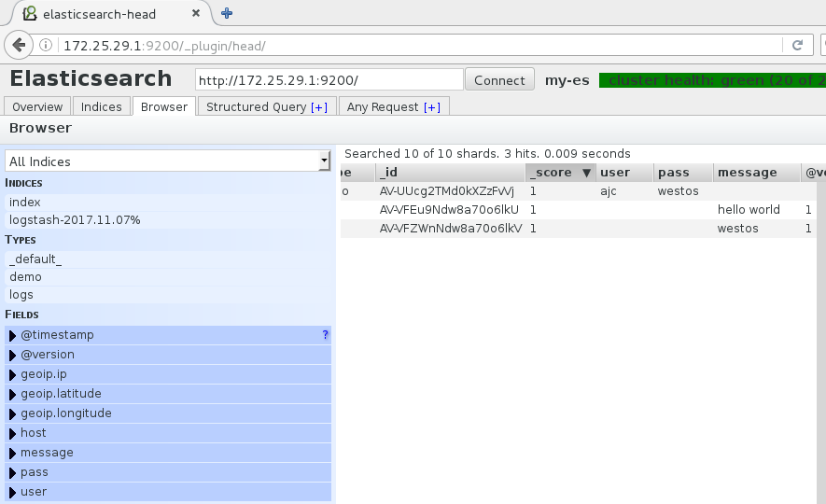Click the _score sort direction arrow
Viewport: 826px width, 504px height.
click(586, 173)
